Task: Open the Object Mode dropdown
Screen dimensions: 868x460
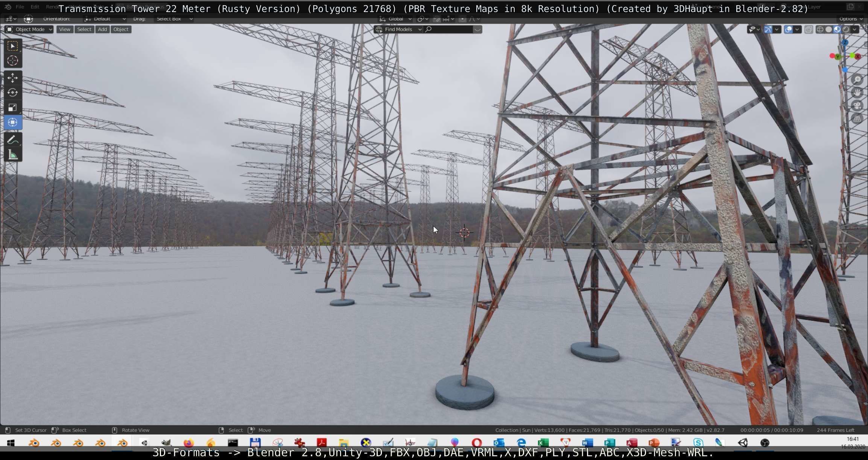Action: click(29, 29)
